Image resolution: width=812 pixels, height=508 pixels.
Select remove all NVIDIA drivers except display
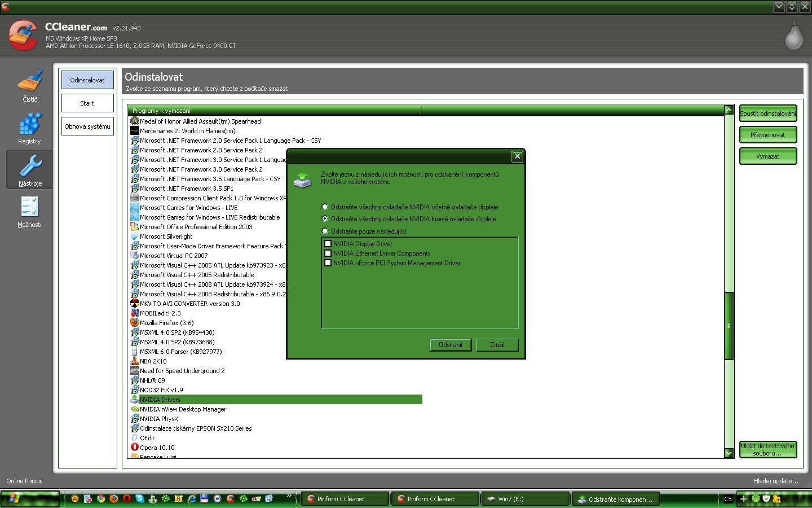point(325,218)
